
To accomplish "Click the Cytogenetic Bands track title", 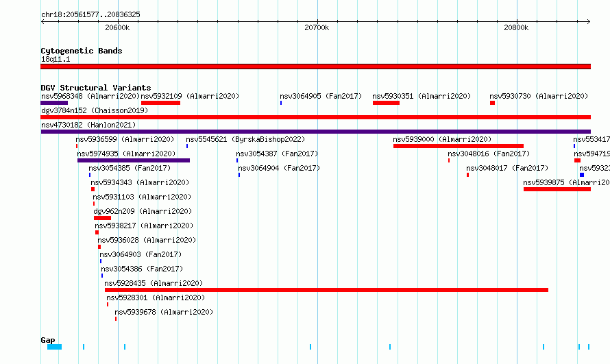I will [x=82, y=51].
